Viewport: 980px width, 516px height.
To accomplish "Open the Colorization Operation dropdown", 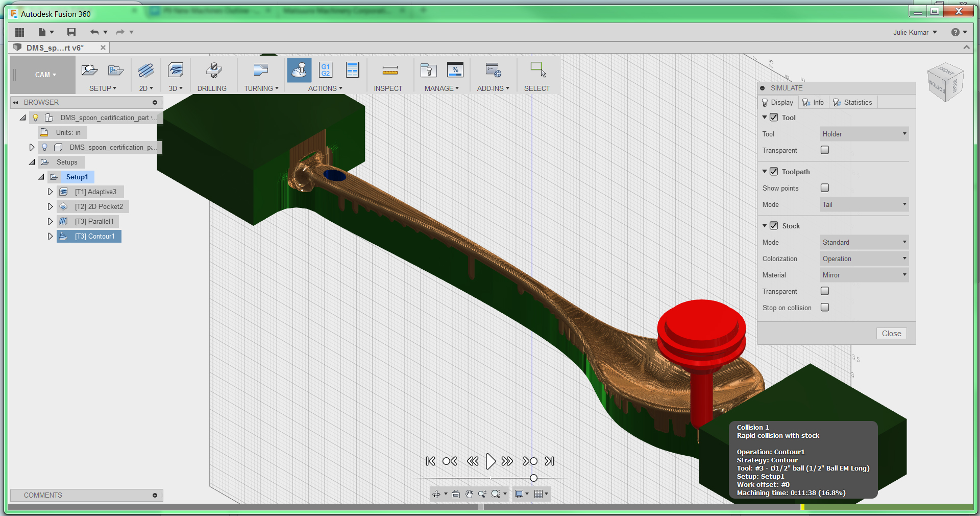I will [x=864, y=259].
